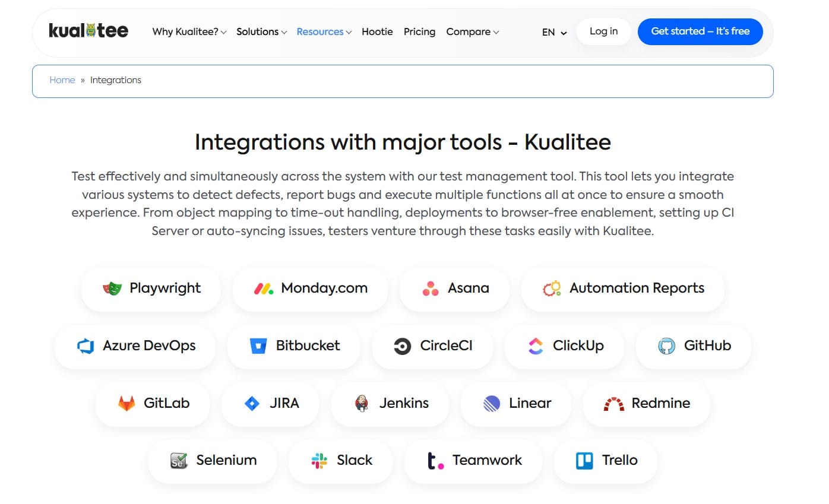Open the Linear text label
This screenshot has width=829, height=504.
click(x=530, y=404)
